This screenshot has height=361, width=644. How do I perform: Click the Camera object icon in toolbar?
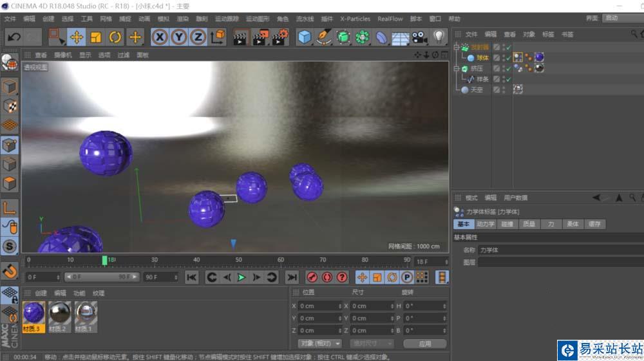420,37
